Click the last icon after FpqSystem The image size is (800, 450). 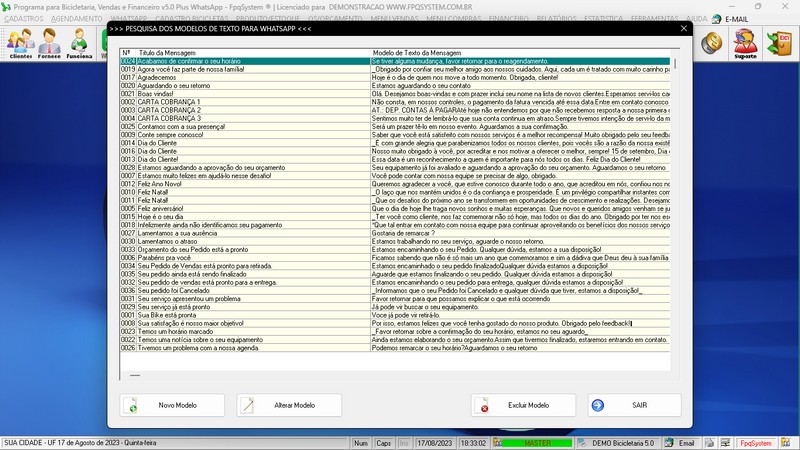[x=786, y=443]
